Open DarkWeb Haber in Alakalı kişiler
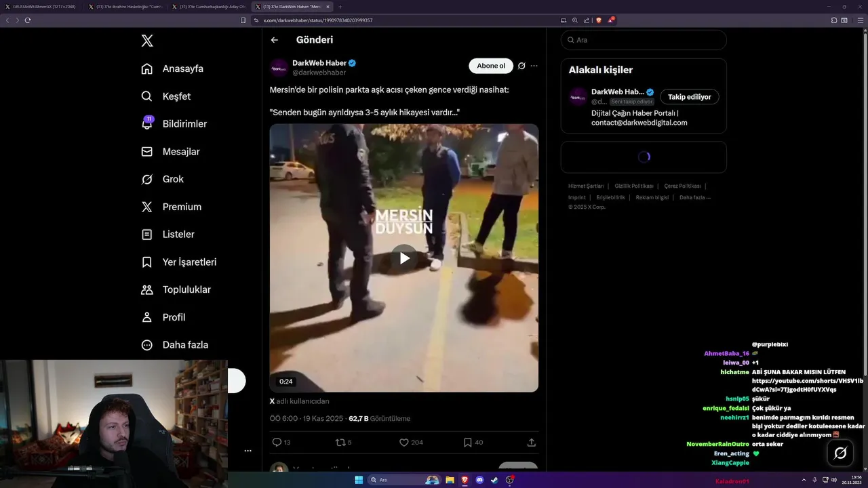This screenshot has height=488, width=868. point(617,91)
